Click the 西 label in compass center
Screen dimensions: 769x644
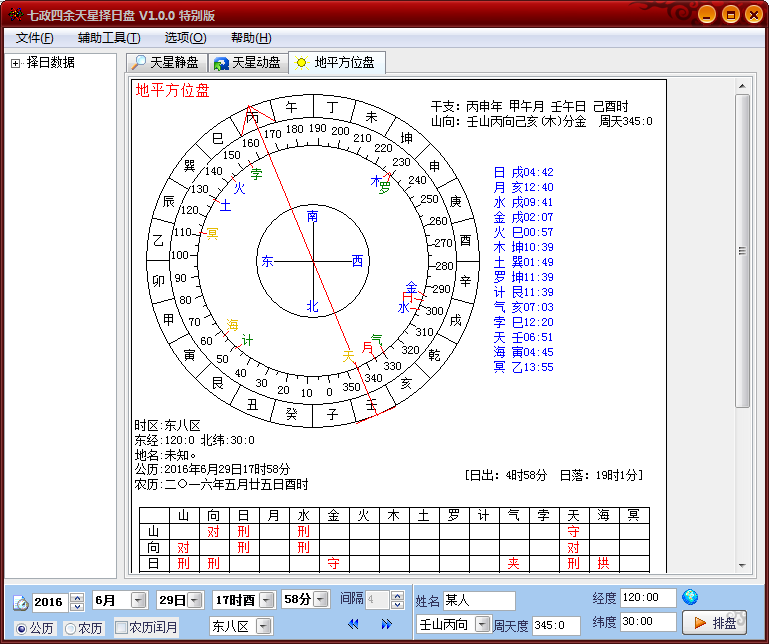(358, 261)
